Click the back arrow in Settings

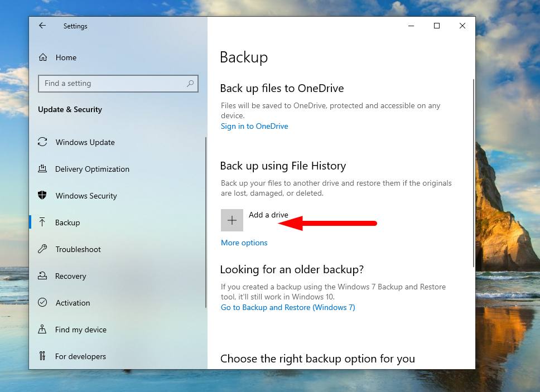[x=42, y=26]
